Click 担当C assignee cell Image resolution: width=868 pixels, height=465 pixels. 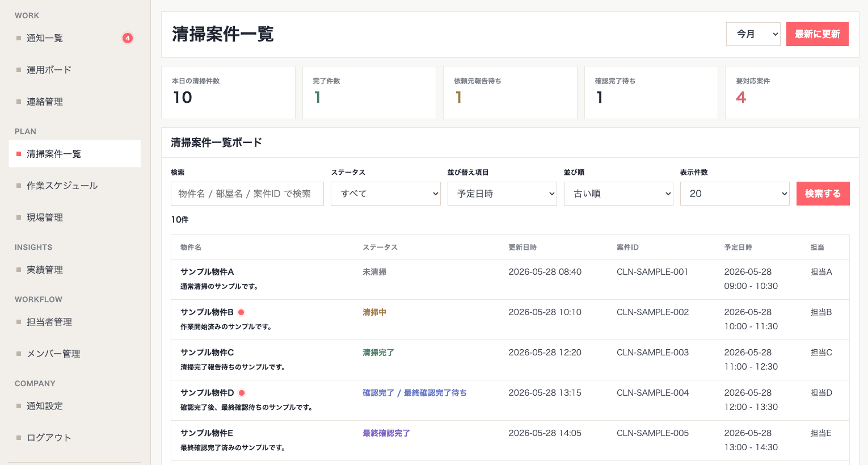pos(821,353)
